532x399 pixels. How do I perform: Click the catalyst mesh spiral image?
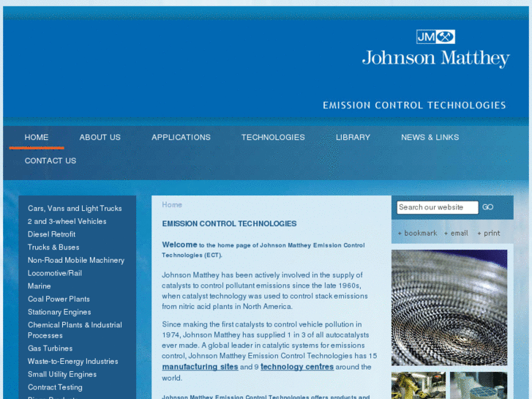click(x=449, y=307)
